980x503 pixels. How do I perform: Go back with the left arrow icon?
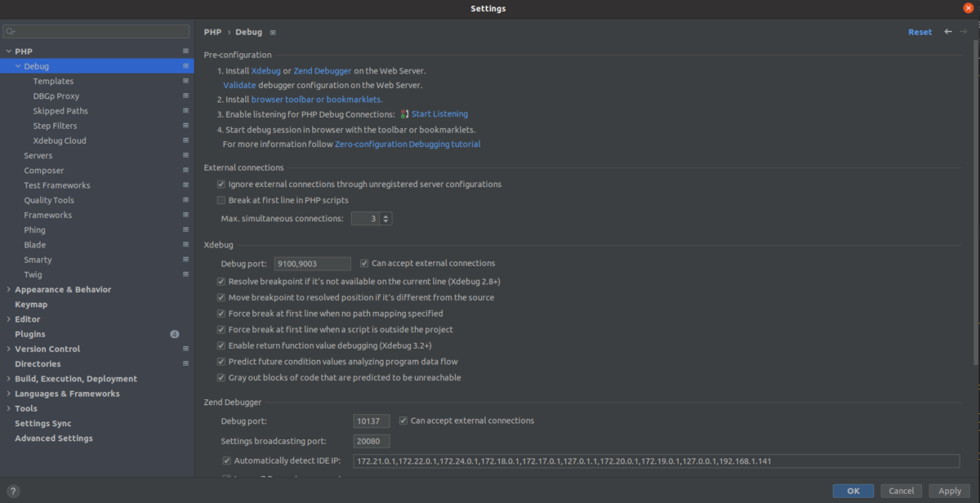point(948,32)
